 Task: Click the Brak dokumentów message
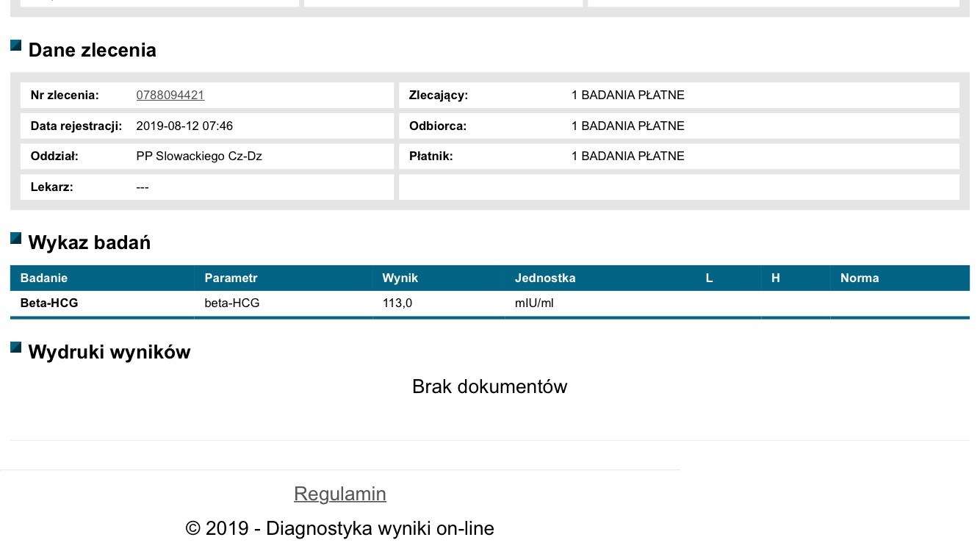489,387
